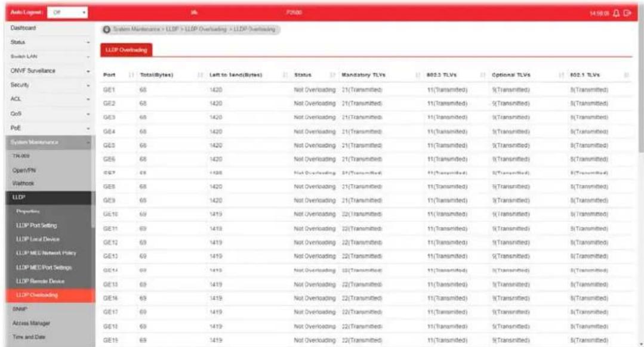Click 802.3 TLVs value in GE13 row
The width and height of the screenshot is (644, 347).
click(447, 256)
